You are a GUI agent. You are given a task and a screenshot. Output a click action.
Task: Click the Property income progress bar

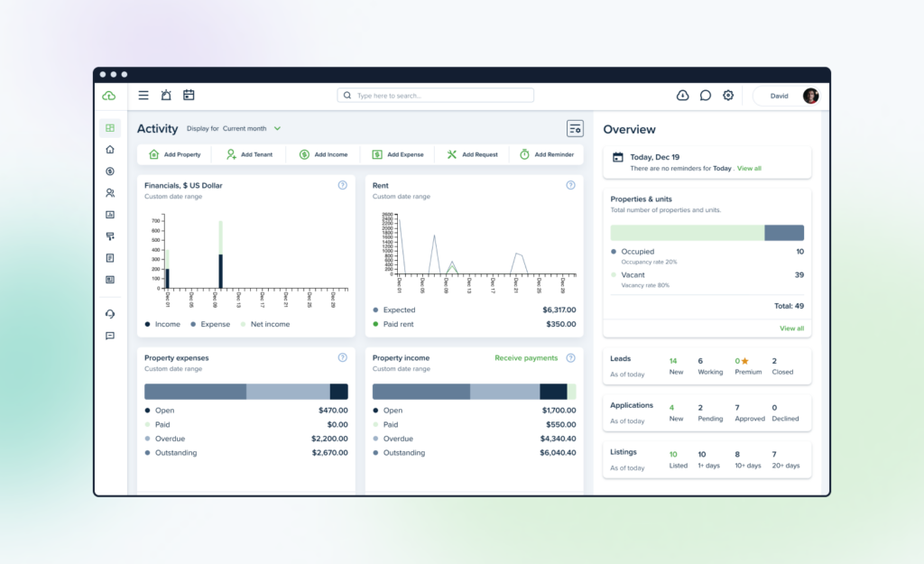click(475, 392)
